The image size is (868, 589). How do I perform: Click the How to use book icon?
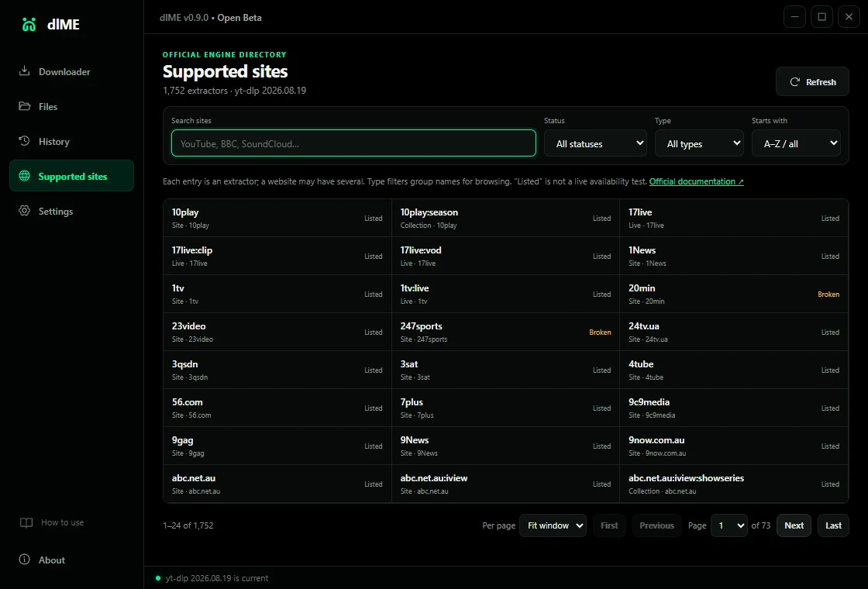(x=26, y=522)
